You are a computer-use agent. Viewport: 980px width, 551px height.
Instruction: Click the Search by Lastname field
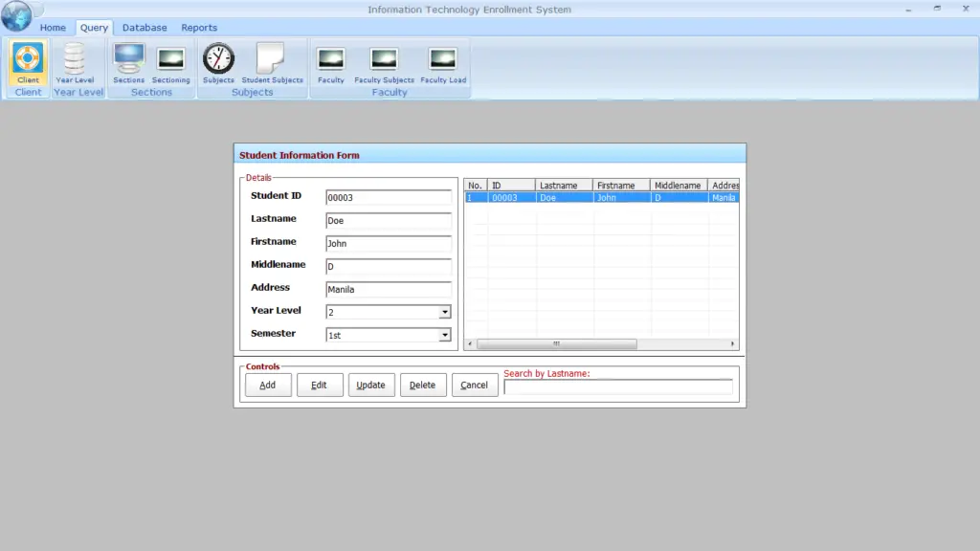(x=618, y=386)
